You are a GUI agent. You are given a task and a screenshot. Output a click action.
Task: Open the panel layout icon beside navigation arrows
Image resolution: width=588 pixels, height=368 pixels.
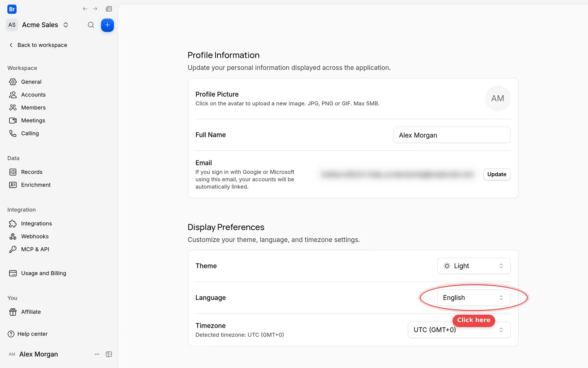tap(109, 9)
